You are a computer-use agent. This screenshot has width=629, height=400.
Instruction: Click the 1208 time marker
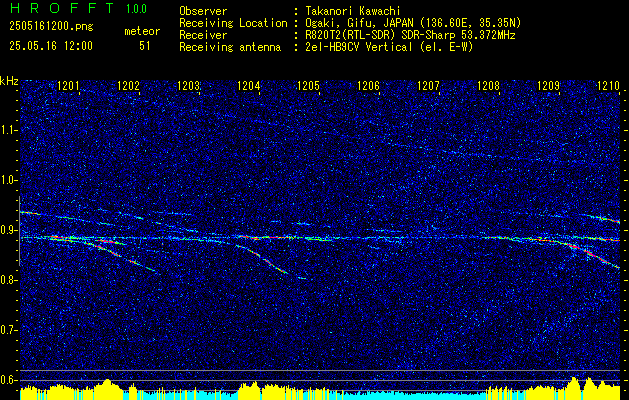point(489,85)
